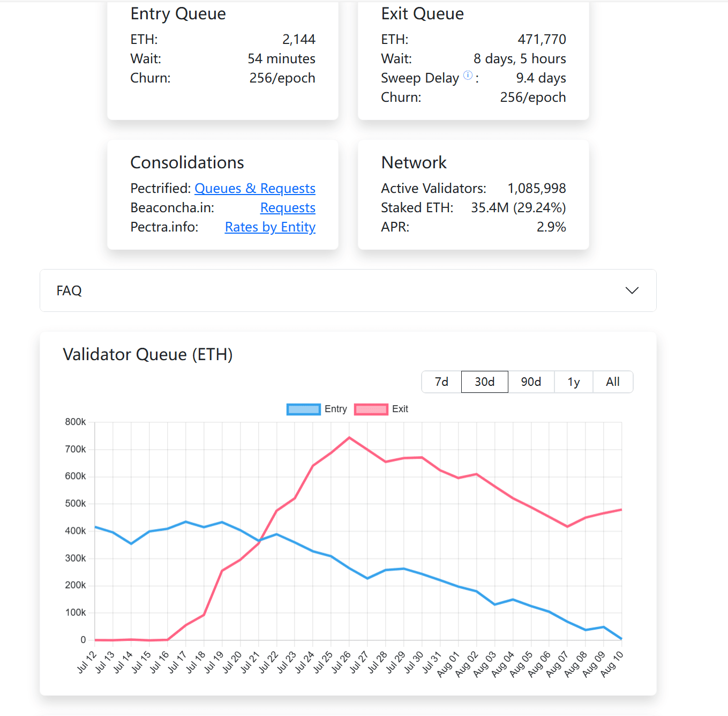The height and width of the screenshot is (716, 728).
Task: Open Pectrified Queues & Requests link
Action: coord(254,189)
